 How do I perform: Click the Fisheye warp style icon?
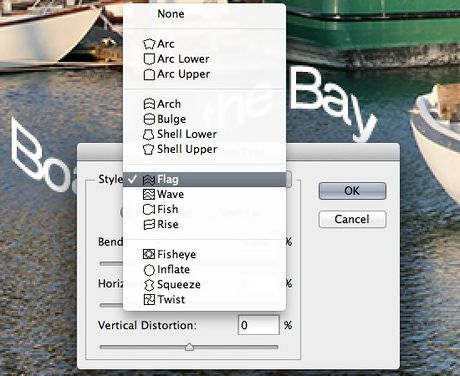point(149,254)
